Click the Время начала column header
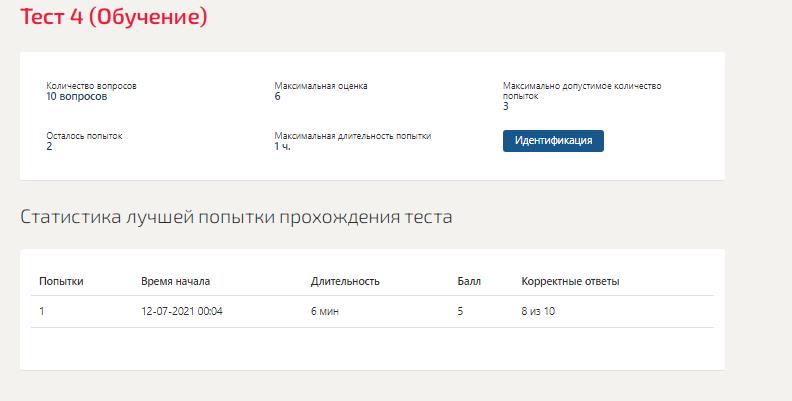This screenshot has width=792, height=401. click(175, 281)
